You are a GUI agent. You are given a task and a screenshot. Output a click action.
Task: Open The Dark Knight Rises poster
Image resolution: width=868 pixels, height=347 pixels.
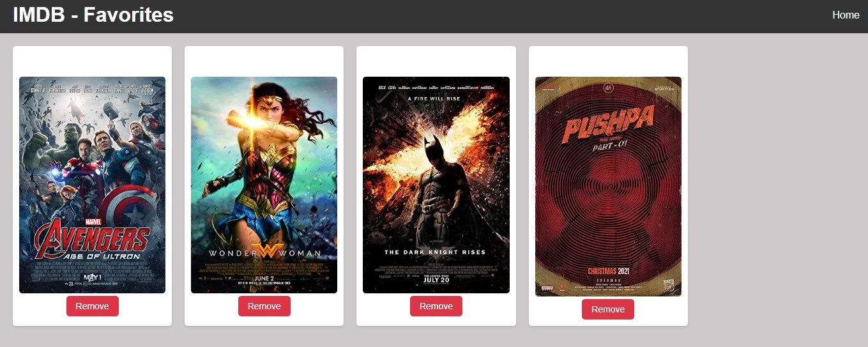tap(436, 185)
